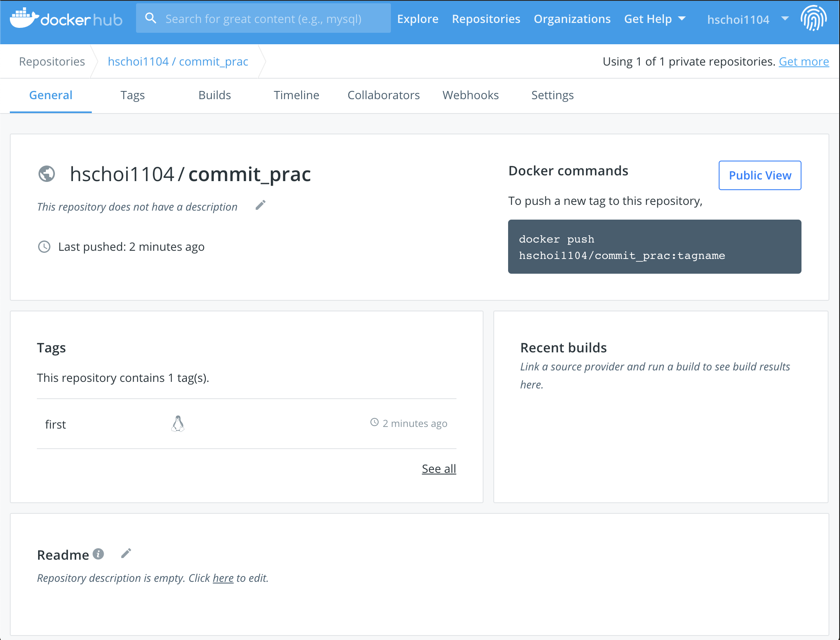Click the Docker commands heading
The height and width of the screenshot is (640, 840).
coord(568,171)
